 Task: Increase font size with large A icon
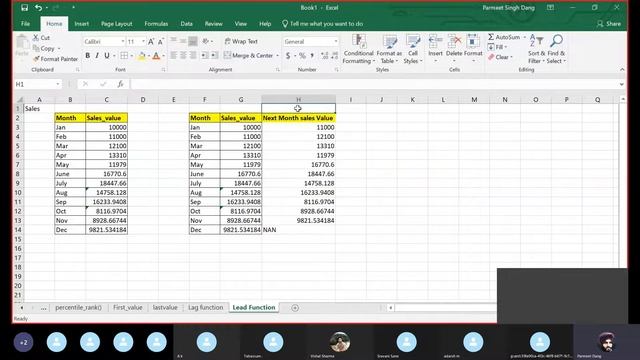click(x=151, y=42)
